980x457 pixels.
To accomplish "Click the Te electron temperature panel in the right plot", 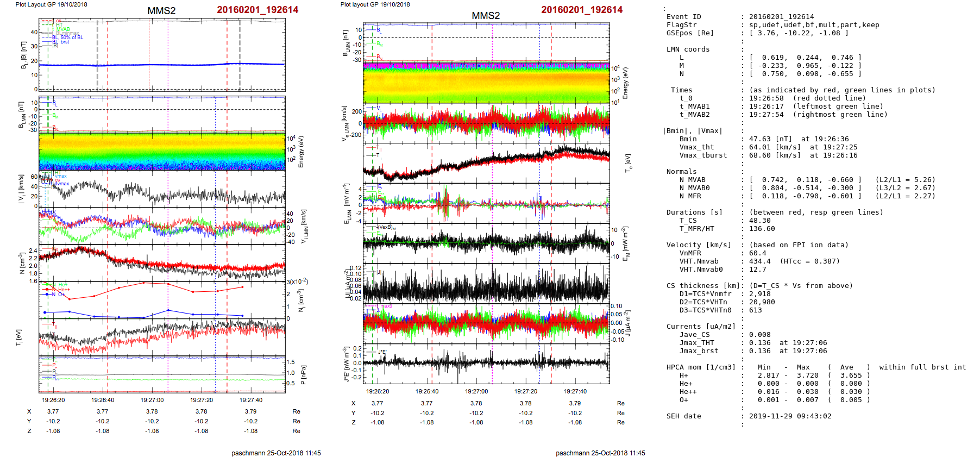I will [486, 162].
